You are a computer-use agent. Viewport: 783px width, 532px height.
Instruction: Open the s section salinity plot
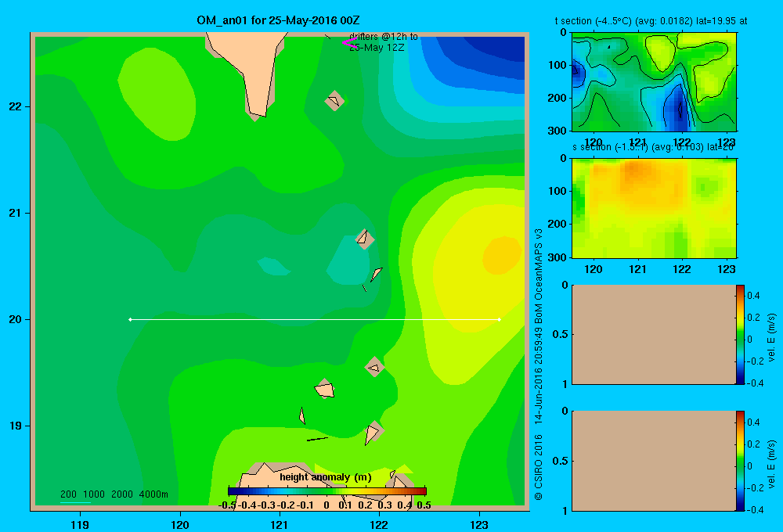coord(654,207)
